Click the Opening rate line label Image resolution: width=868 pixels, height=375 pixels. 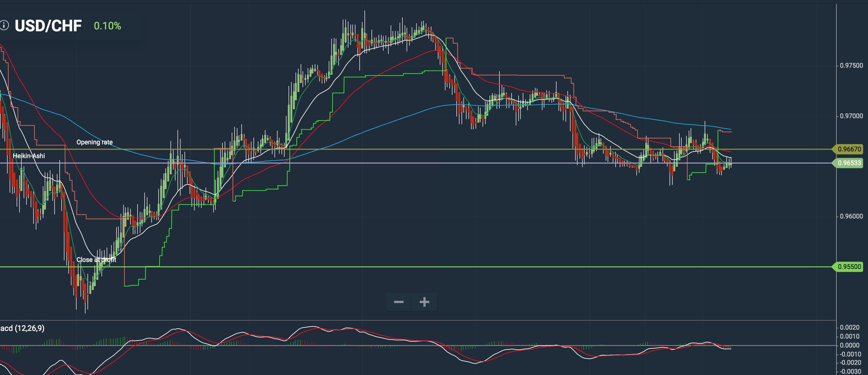click(95, 142)
